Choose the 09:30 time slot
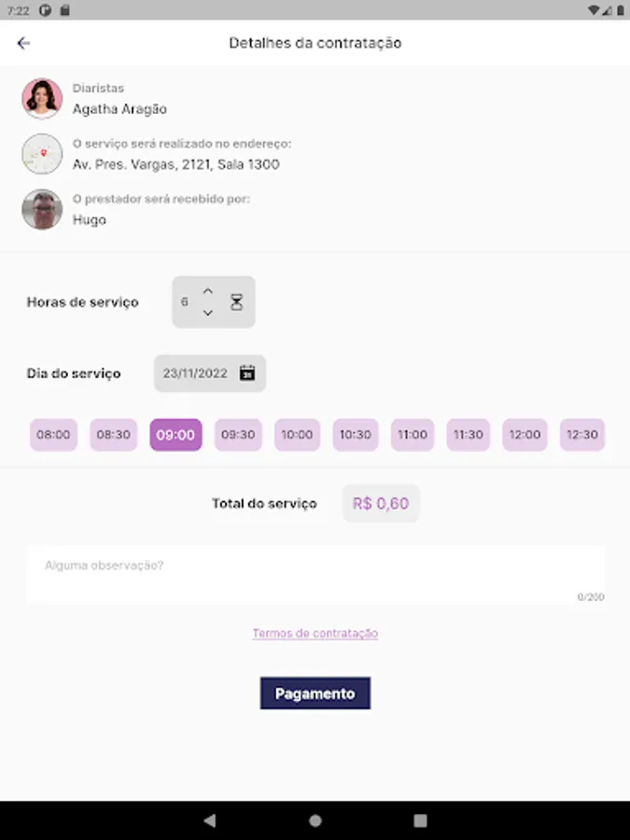 [x=238, y=435]
